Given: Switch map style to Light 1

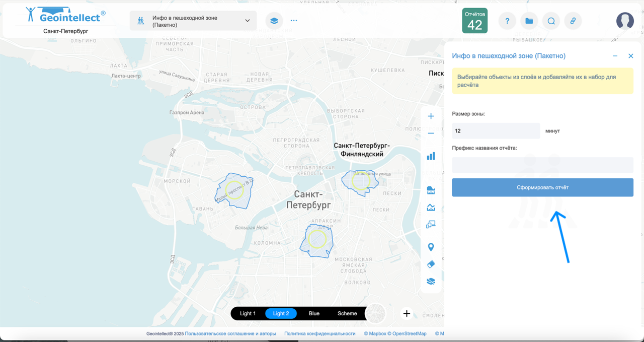Looking at the screenshot, I should tap(248, 313).
